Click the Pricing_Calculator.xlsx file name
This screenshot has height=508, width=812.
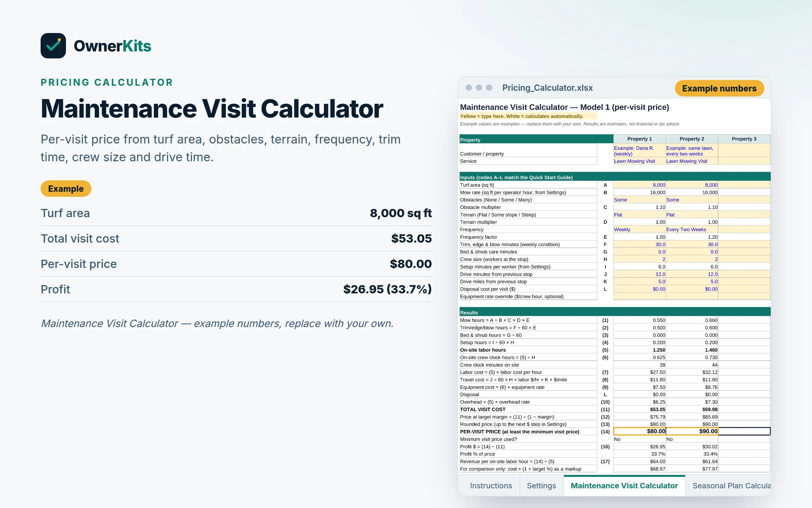[x=547, y=88]
